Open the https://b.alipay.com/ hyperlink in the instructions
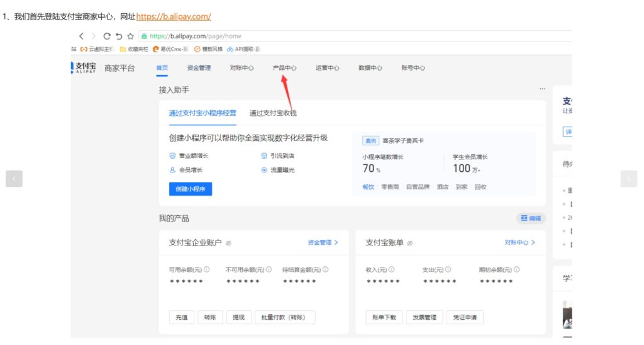 pyautogui.click(x=174, y=16)
